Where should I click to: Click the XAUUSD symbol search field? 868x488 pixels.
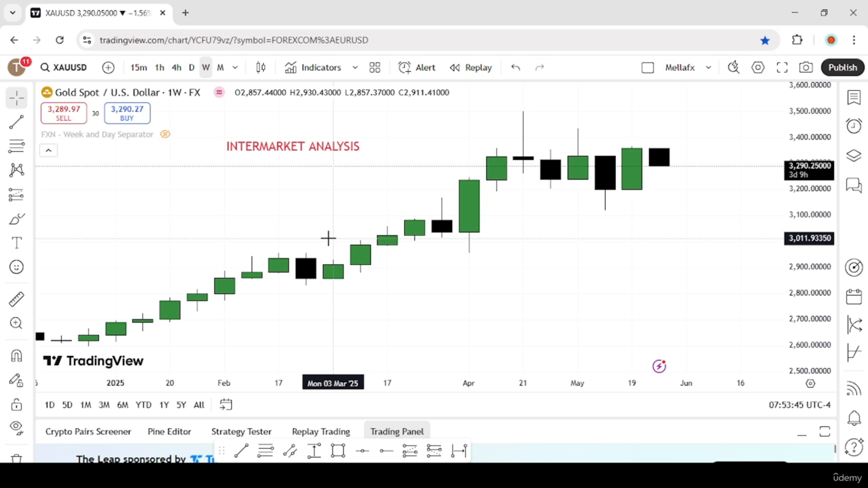pos(64,67)
